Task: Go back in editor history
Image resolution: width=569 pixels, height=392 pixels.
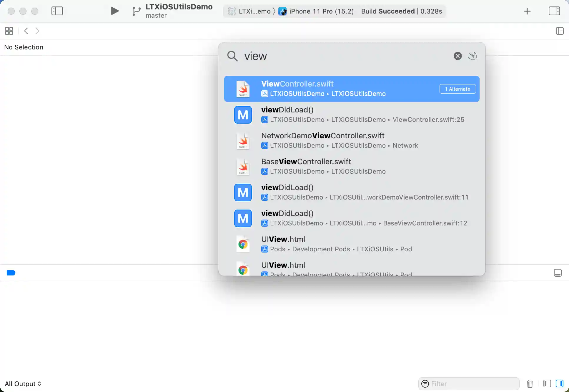Action: tap(26, 31)
